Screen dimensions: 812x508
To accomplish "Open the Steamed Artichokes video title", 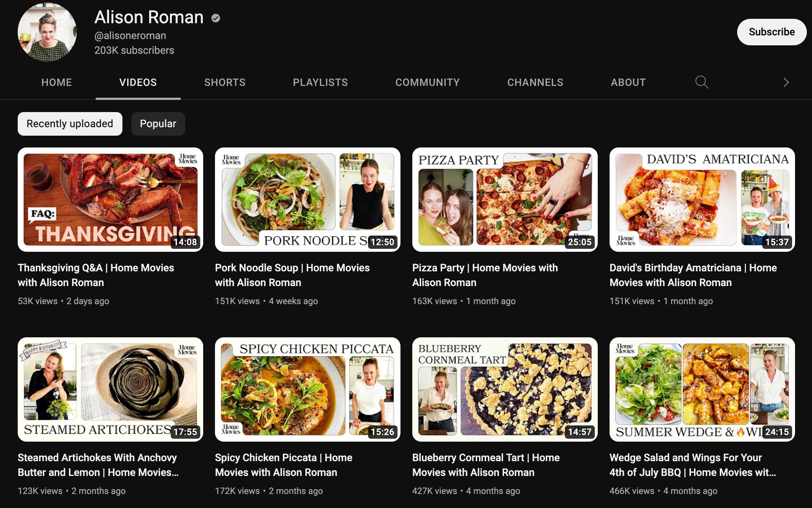I will pos(98,465).
